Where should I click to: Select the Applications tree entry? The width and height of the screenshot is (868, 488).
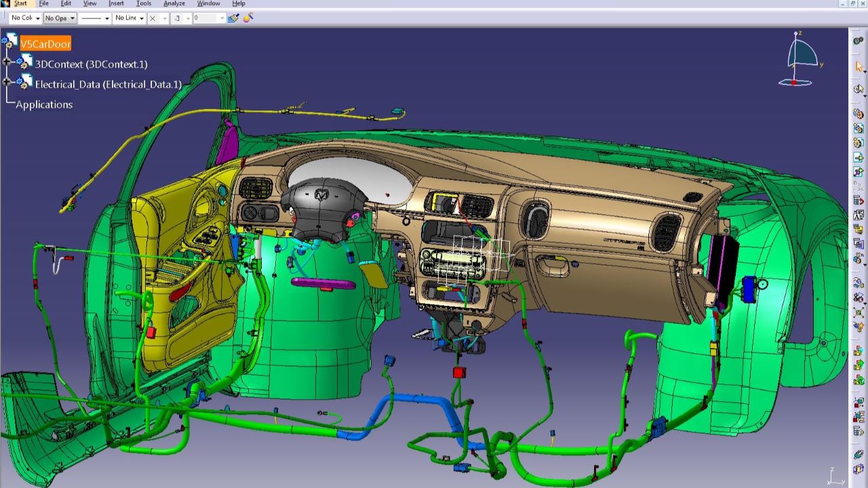[x=44, y=104]
